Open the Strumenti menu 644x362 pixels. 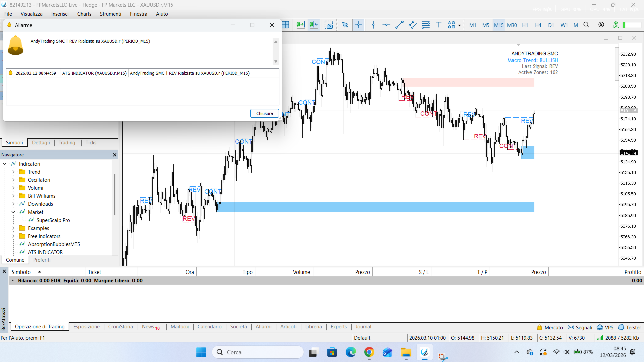(110, 14)
